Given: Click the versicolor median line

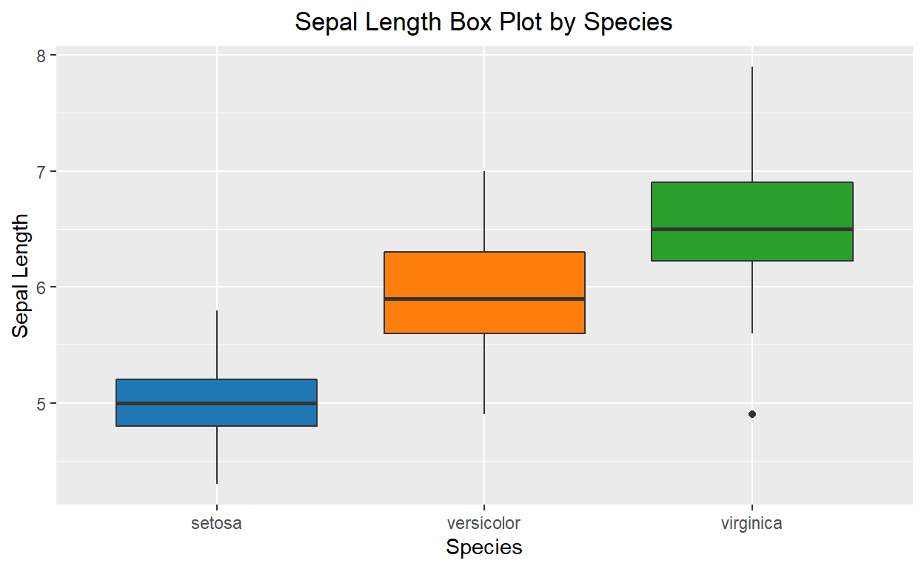Looking at the screenshot, I should click(484, 299).
